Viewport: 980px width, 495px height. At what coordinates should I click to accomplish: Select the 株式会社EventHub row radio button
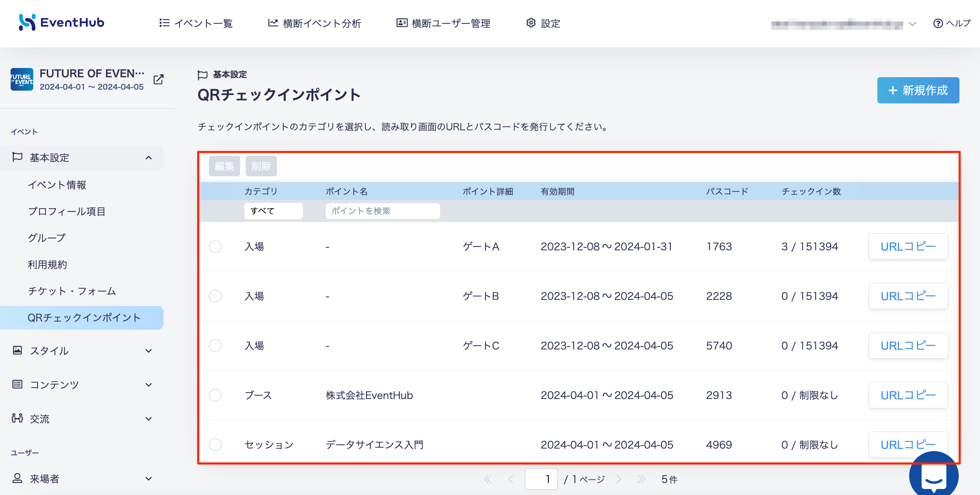215,395
